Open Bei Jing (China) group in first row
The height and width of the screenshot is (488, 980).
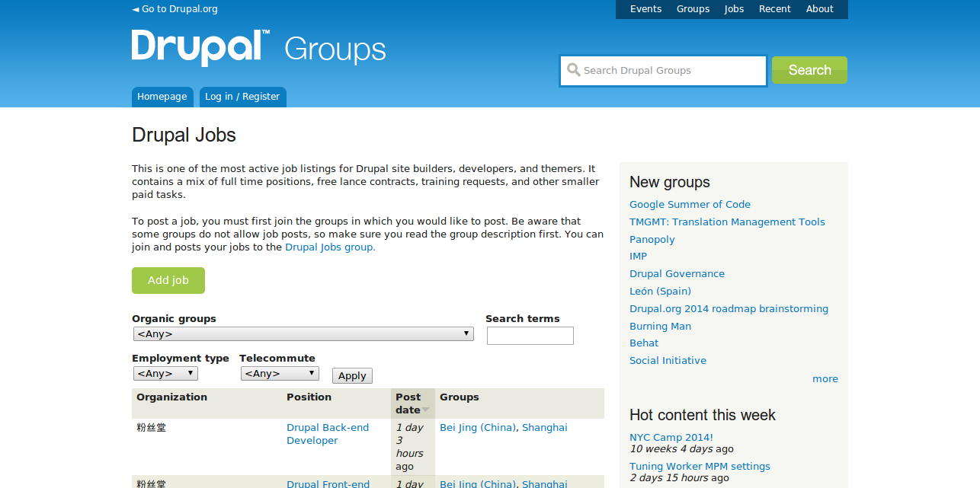(x=478, y=428)
